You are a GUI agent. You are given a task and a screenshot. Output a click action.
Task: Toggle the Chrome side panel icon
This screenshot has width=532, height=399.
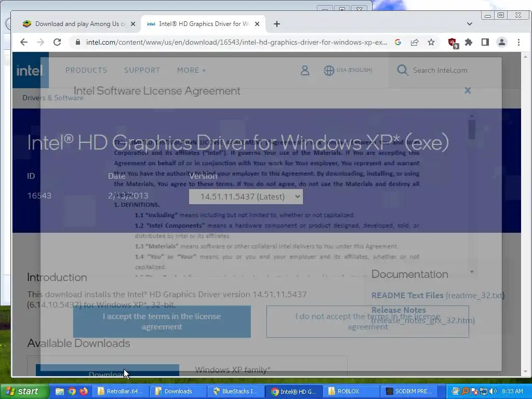485,42
